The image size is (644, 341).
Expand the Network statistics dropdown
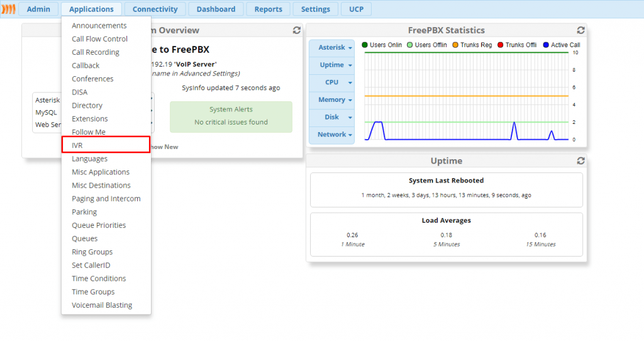click(x=332, y=135)
